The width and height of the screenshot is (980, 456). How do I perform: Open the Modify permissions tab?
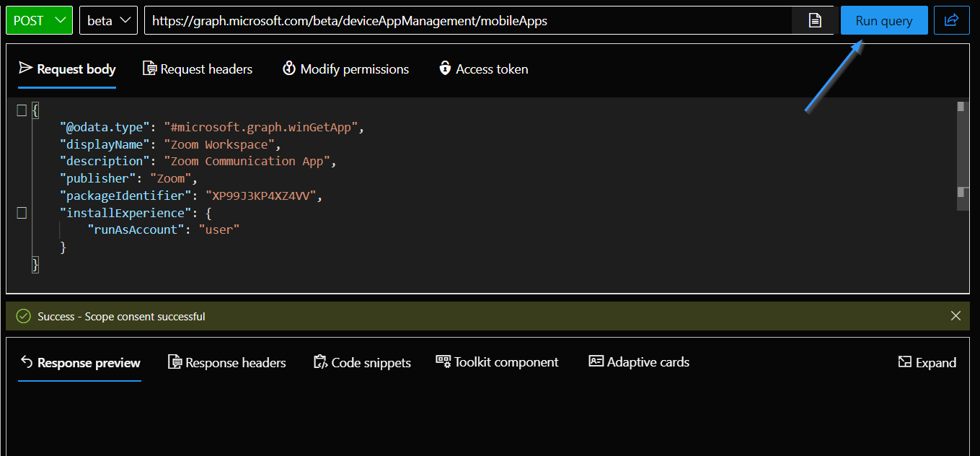pyautogui.click(x=345, y=69)
